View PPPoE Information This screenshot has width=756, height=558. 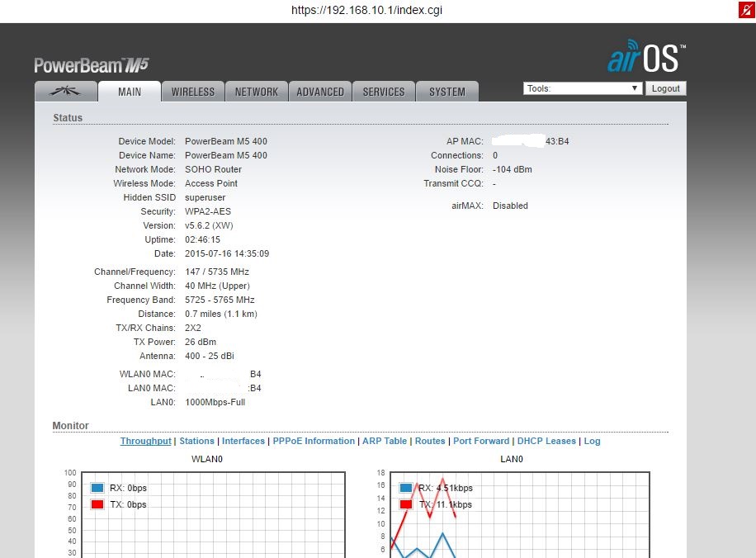pos(314,441)
